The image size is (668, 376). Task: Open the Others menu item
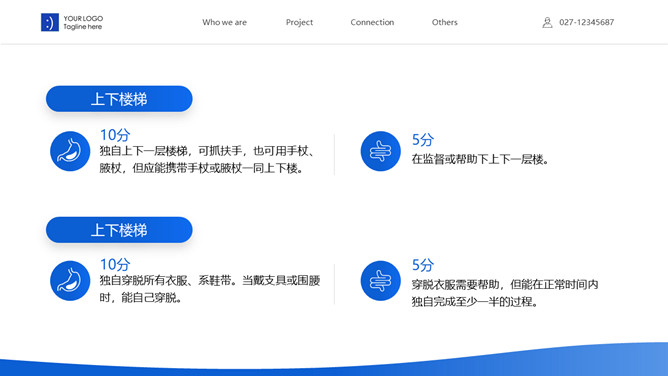click(x=444, y=22)
